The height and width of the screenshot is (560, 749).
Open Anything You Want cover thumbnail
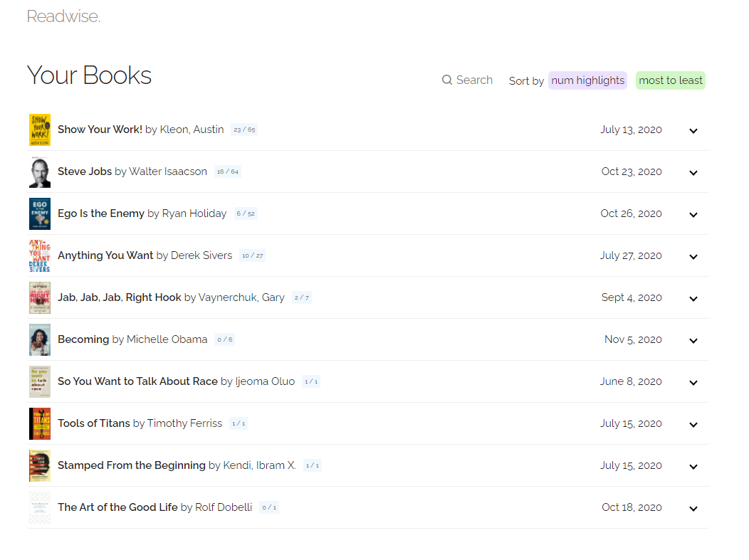point(40,256)
